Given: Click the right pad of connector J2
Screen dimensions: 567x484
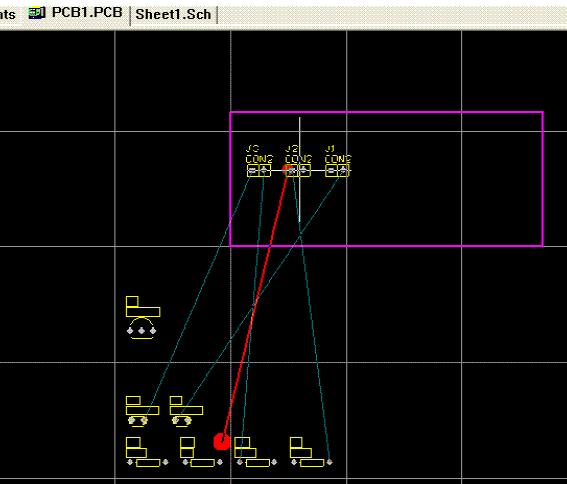Looking at the screenshot, I should (304, 170).
